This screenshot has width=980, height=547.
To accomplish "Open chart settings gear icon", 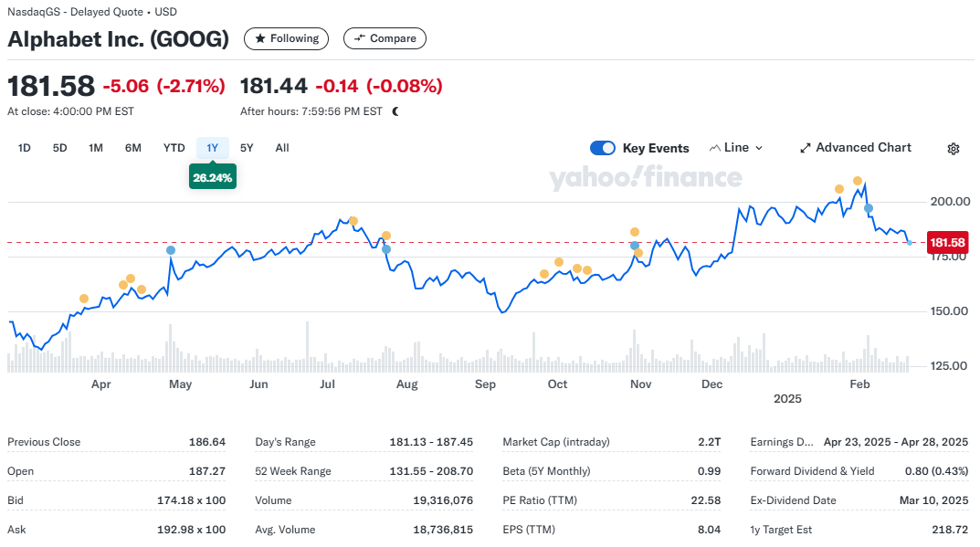I will coord(954,149).
